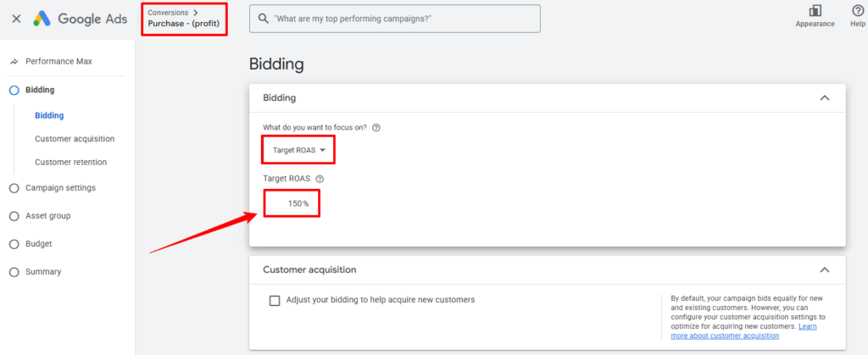Viewport: 868px width, 355px height.
Task: Click the search campaigns input box
Action: click(x=395, y=19)
